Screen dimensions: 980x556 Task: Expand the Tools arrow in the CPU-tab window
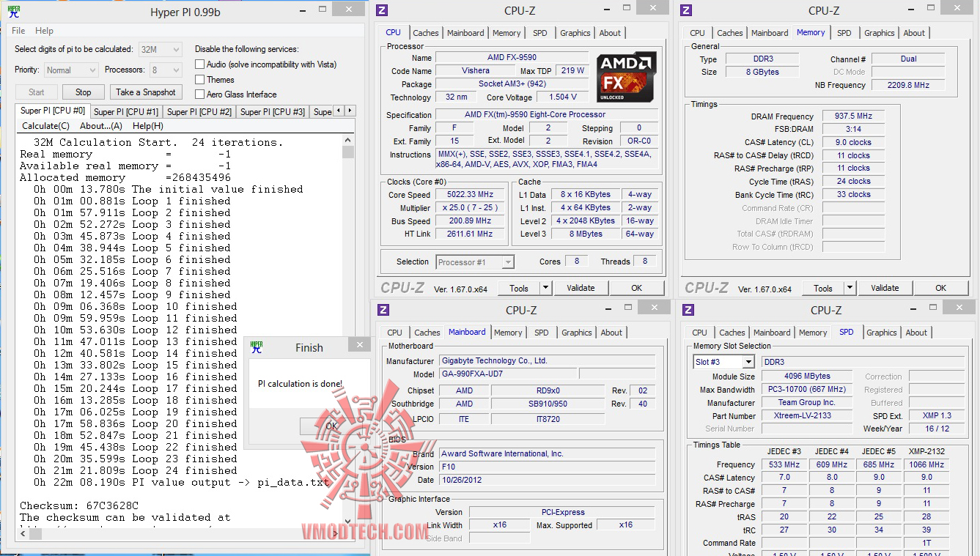(x=545, y=288)
